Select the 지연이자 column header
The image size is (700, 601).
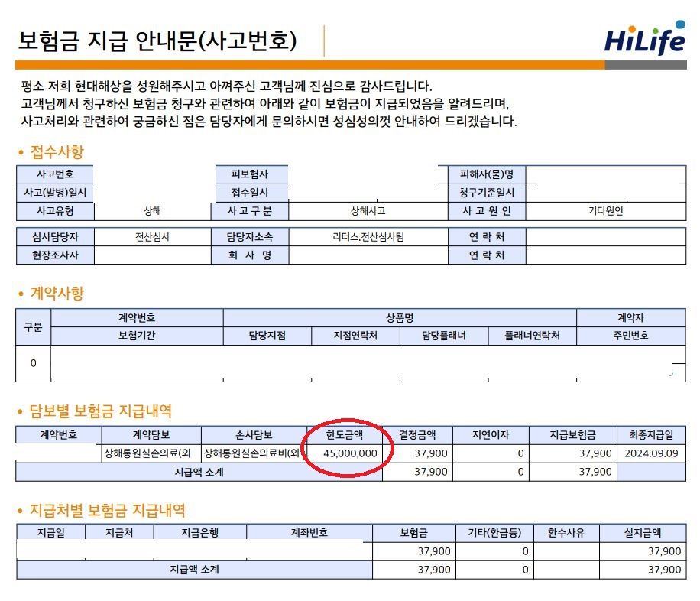tap(490, 434)
